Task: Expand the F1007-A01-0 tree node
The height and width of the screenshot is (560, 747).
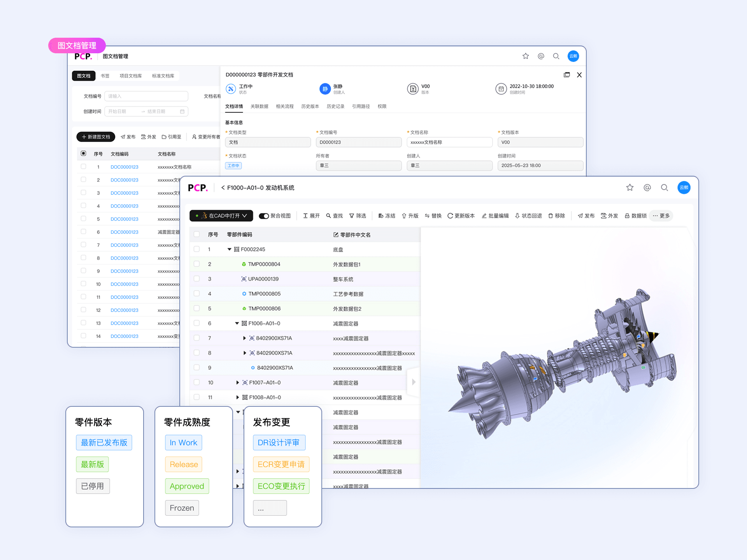Action: 238,383
